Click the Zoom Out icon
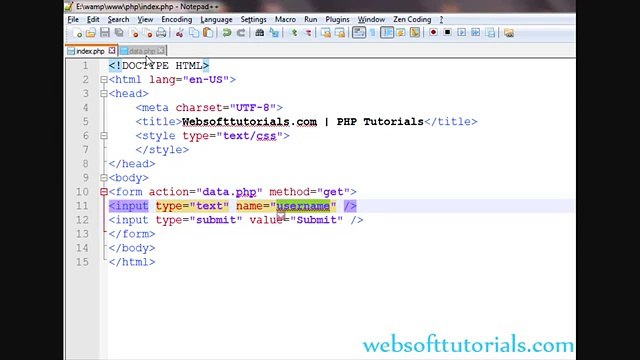 click(308, 33)
